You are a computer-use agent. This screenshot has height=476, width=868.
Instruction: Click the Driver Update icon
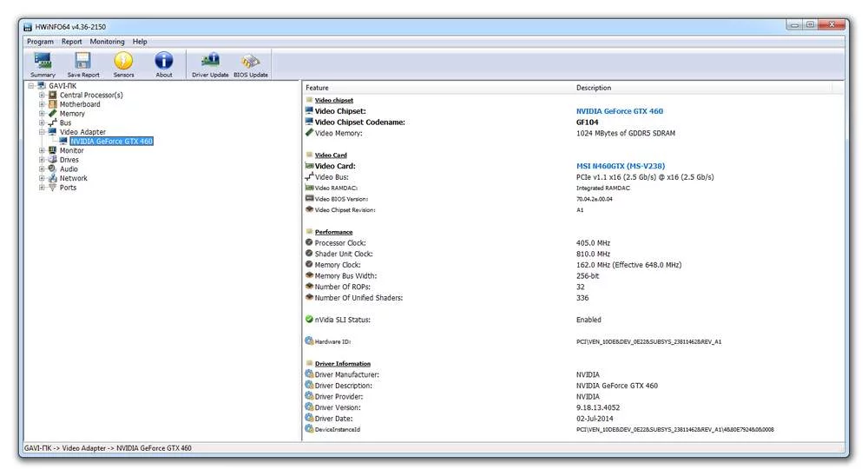click(x=210, y=62)
